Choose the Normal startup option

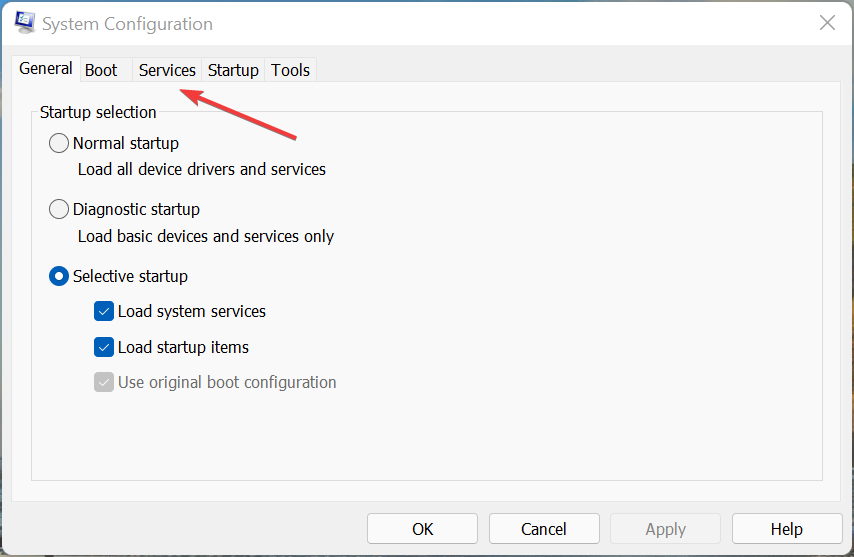[x=59, y=143]
